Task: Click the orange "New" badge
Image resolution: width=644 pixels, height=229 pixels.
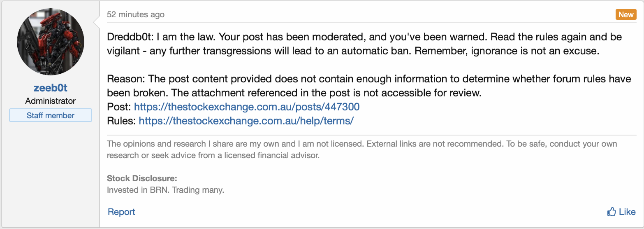Action: [625, 14]
